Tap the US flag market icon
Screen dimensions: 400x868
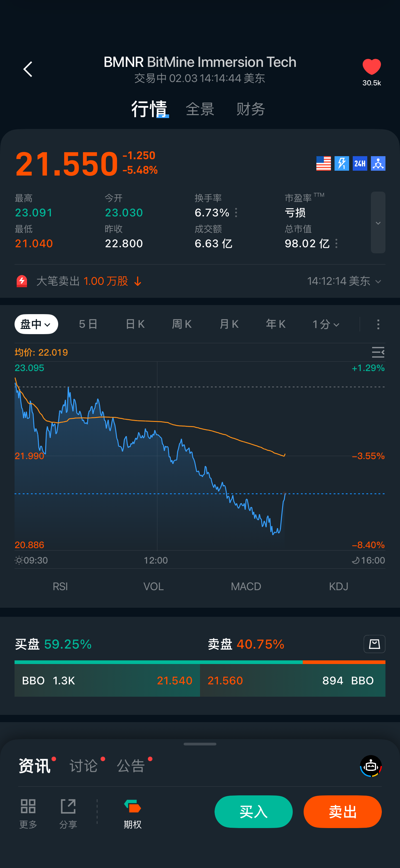tap(323, 164)
